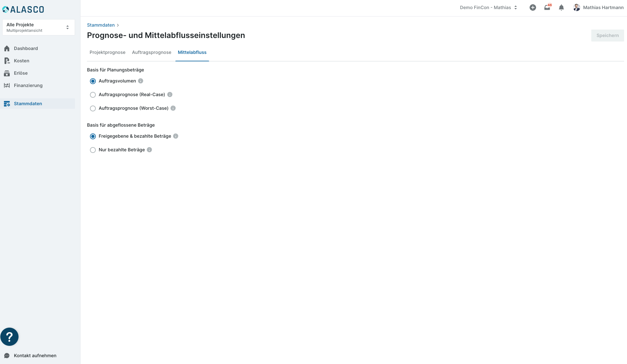Click the Alasco logo
Image resolution: width=627 pixels, height=364 pixels.
click(x=23, y=9)
